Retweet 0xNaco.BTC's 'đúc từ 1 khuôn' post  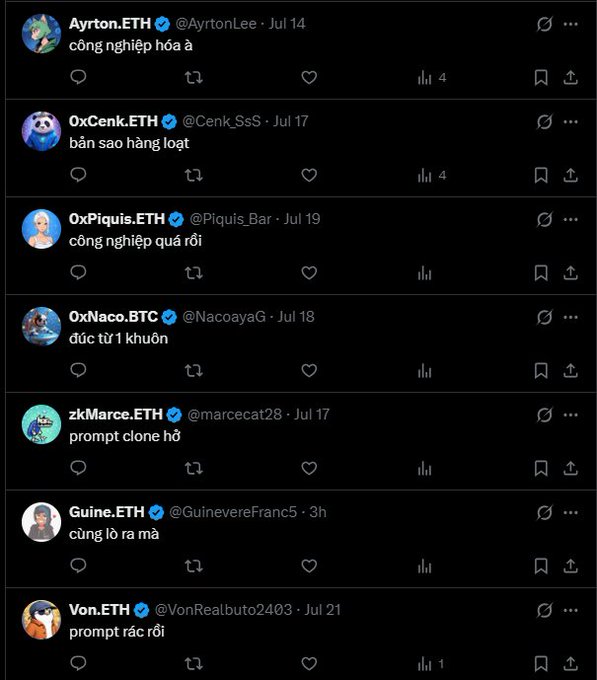click(x=193, y=371)
